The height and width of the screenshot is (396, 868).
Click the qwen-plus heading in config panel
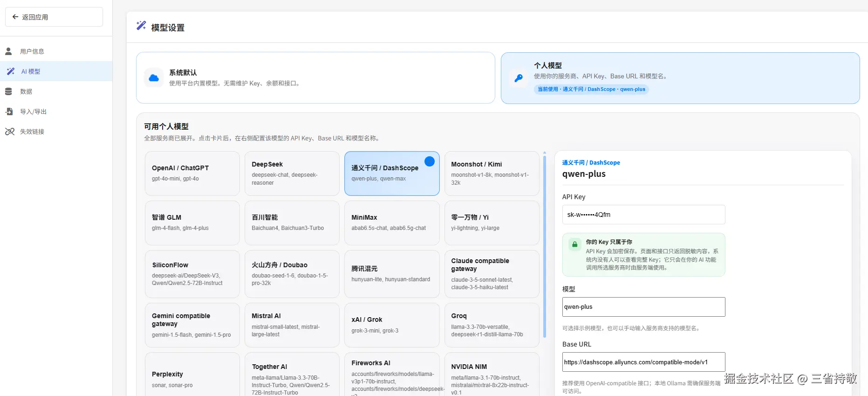584,174
